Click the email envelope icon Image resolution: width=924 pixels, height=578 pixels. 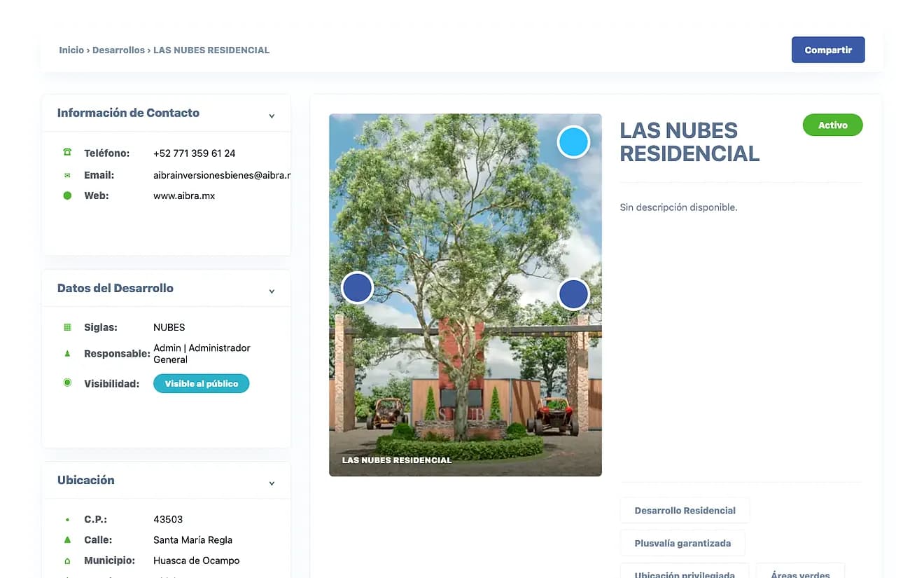(67, 175)
